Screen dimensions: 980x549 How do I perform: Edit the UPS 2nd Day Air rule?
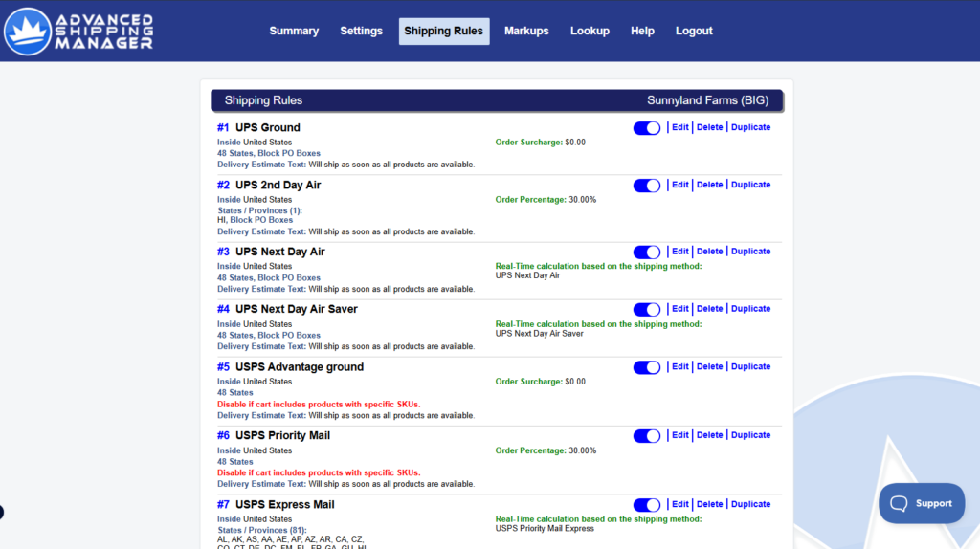coord(680,185)
